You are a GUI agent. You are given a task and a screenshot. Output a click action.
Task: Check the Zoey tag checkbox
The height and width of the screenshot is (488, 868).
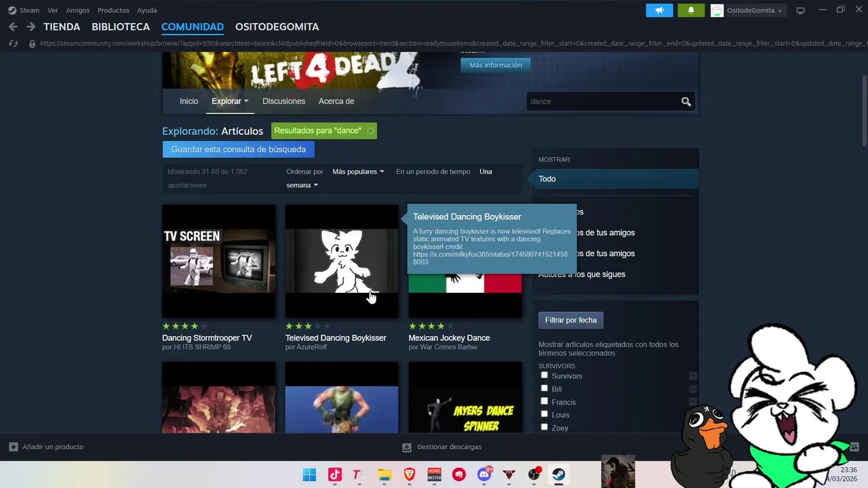(x=544, y=427)
